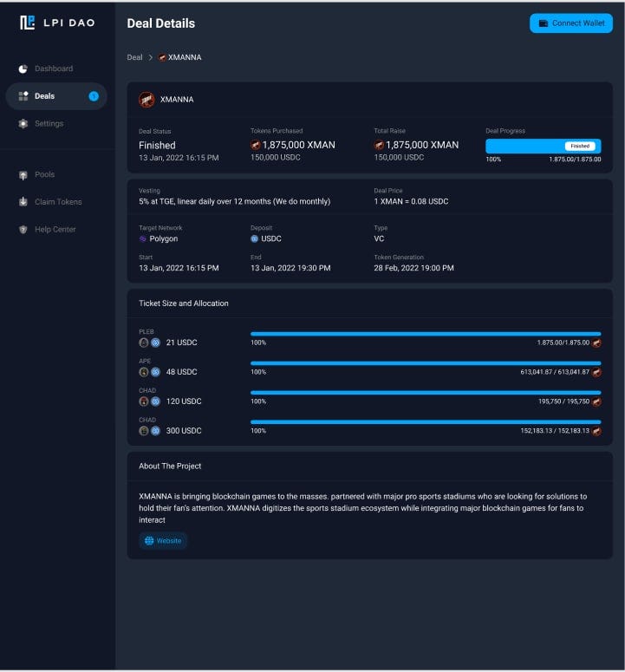Click the Deals grid icon in sidebar

[23, 96]
